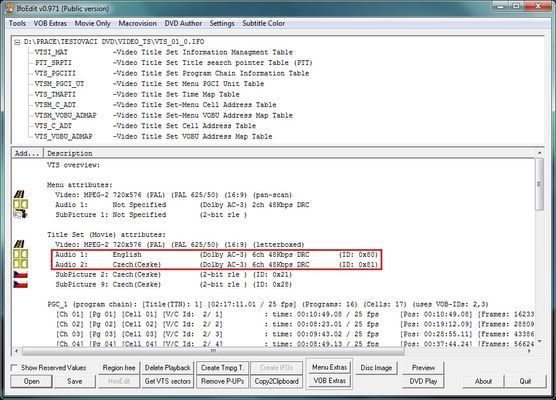Click the Disc Image button

[376, 368]
